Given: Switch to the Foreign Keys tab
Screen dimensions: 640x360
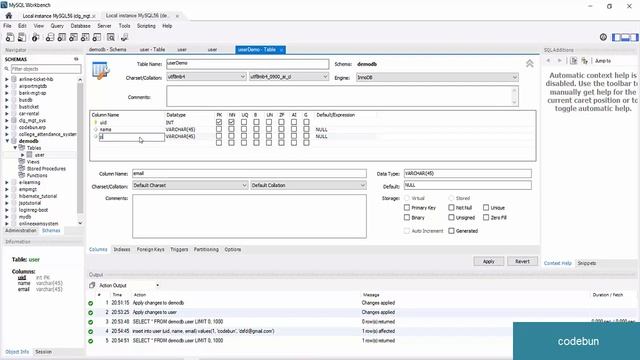Looking at the screenshot, I should pyautogui.click(x=150, y=249).
